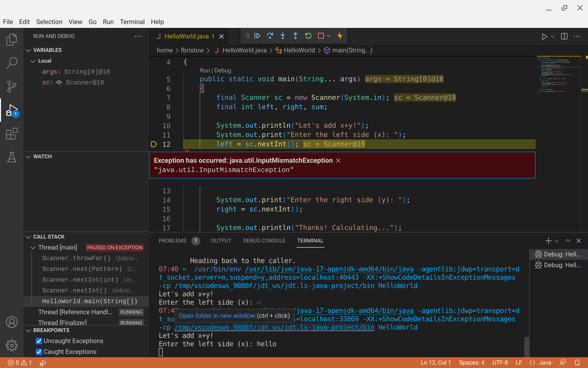Click the eye icon next to sc variable

point(59,82)
